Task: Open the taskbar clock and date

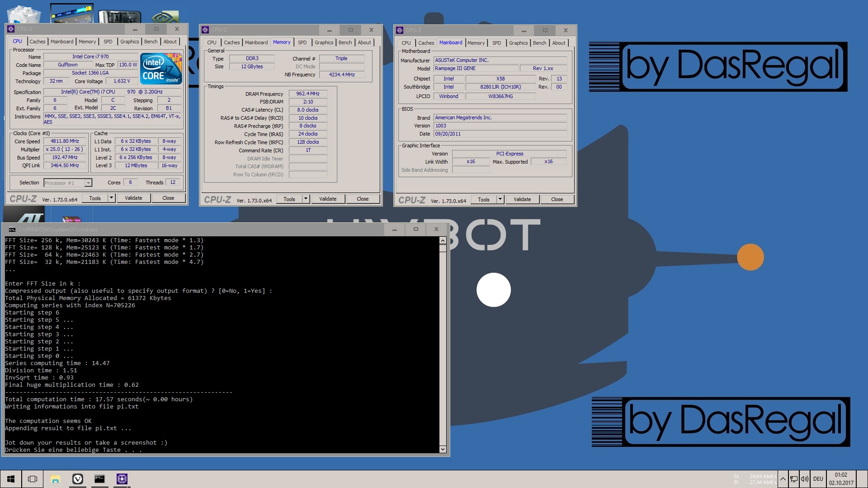Action: click(841, 479)
